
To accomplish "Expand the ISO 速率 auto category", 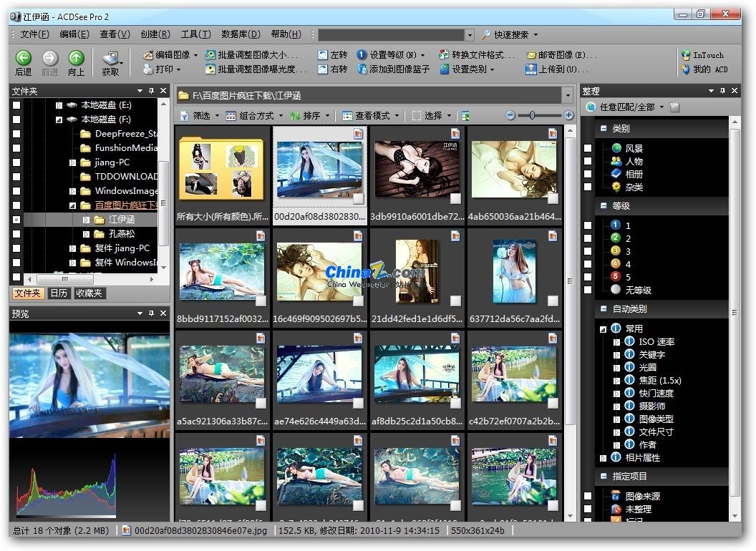I will point(616,342).
